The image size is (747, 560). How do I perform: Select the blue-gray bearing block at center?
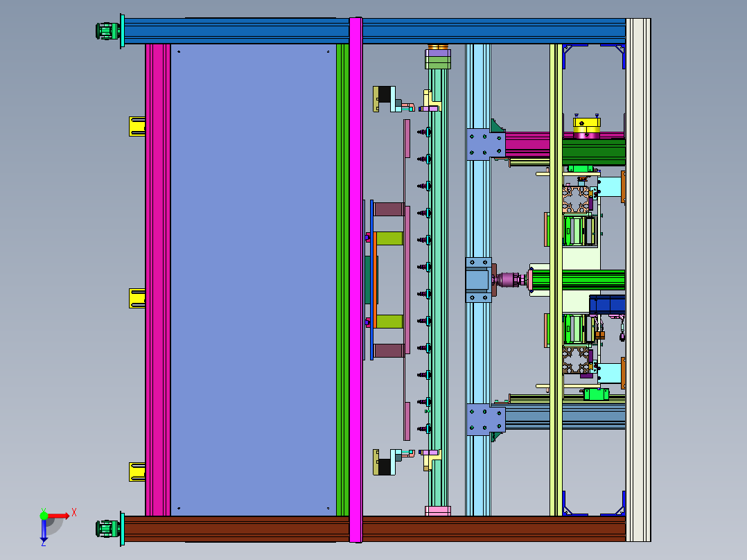pos(478,280)
